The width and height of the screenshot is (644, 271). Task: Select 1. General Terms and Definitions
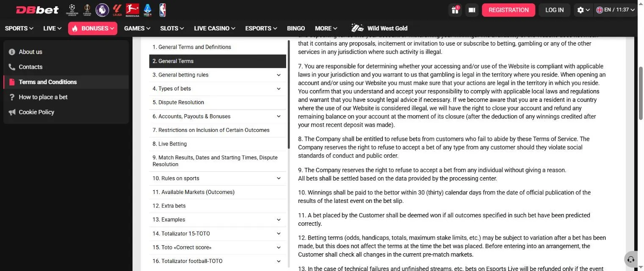pos(218,47)
